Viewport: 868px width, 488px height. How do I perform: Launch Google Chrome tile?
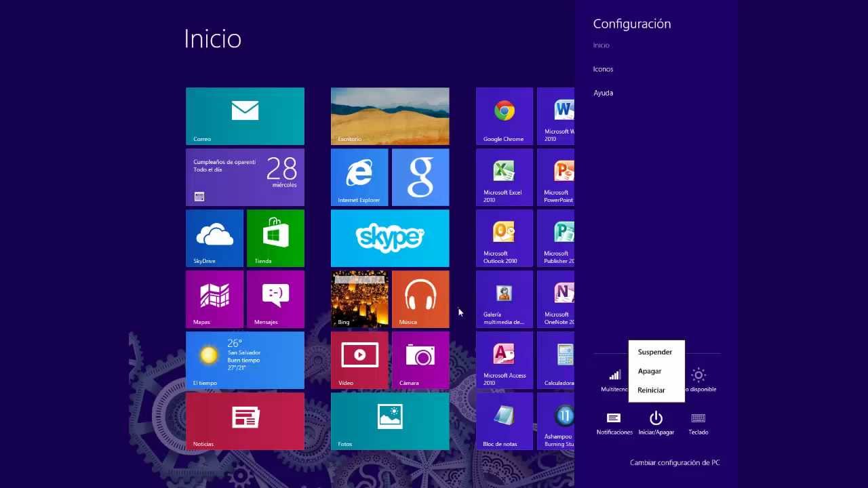(505, 116)
